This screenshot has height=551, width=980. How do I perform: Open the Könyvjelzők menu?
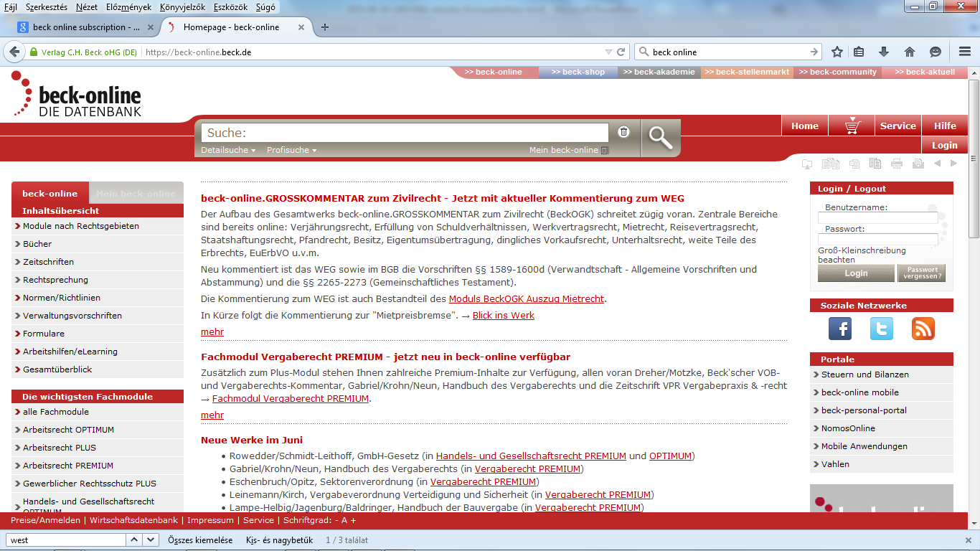click(182, 6)
